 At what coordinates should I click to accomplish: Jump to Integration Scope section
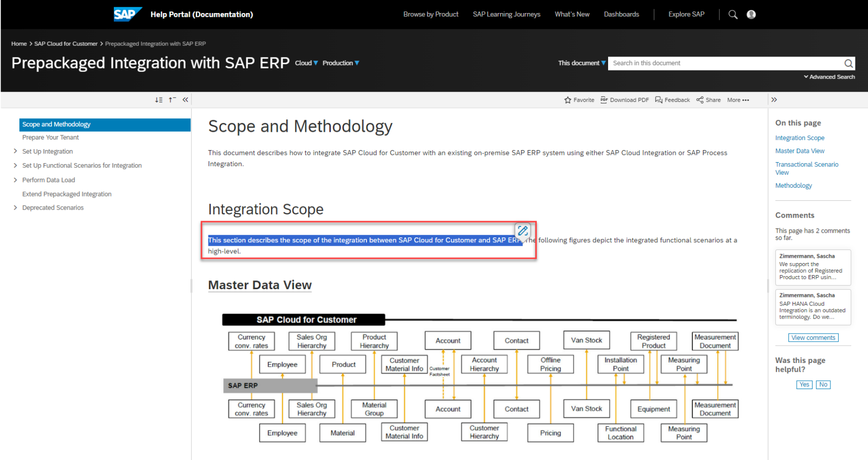(x=800, y=138)
